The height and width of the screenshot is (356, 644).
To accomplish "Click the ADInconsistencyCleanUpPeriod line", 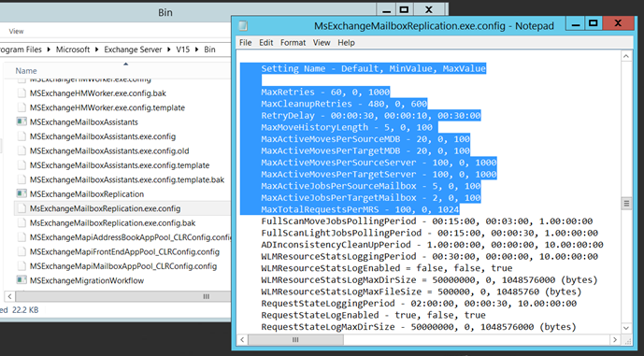I will tap(433, 245).
